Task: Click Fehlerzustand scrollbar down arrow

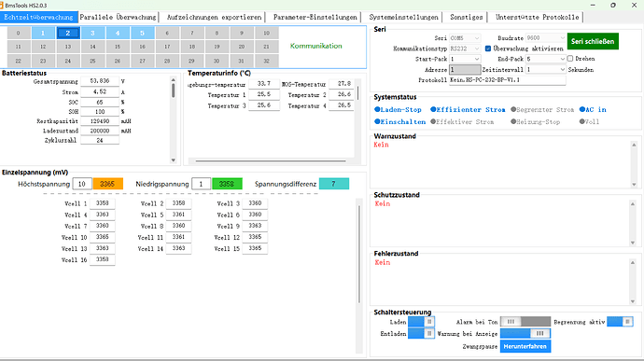Action: coord(633,301)
